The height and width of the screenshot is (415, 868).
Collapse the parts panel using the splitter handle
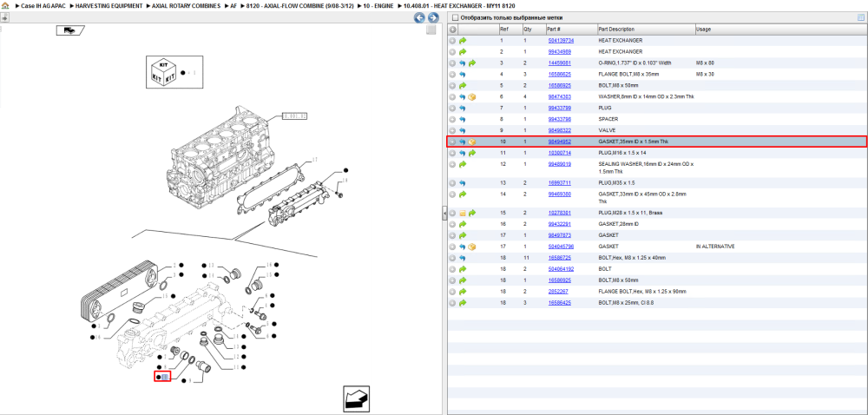click(444, 213)
